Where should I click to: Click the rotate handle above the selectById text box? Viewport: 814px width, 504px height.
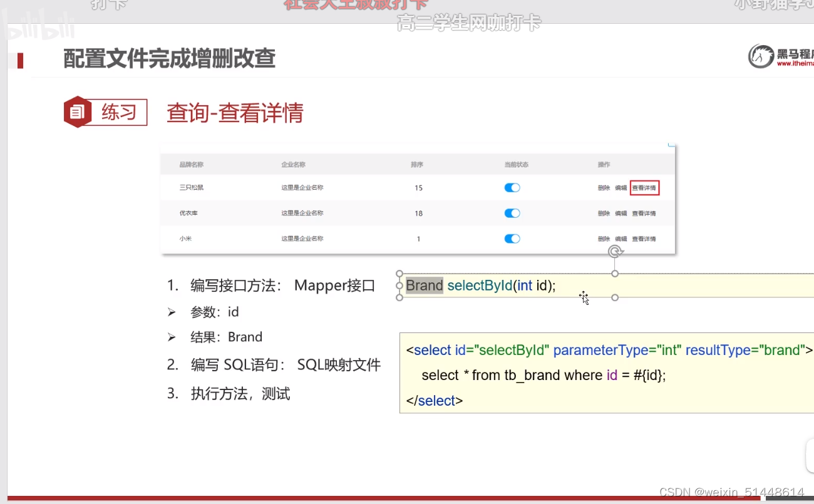point(616,252)
